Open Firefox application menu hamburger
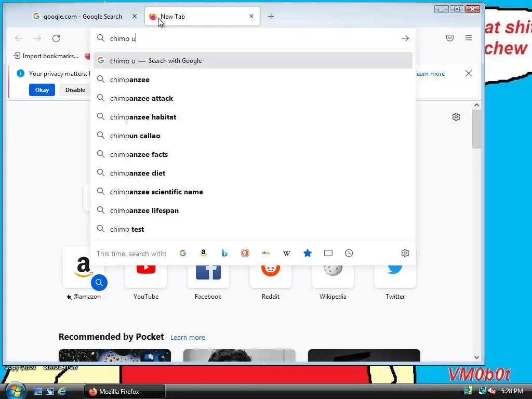This screenshot has width=532, height=399. pyautogui.click(x=469, y=38)
